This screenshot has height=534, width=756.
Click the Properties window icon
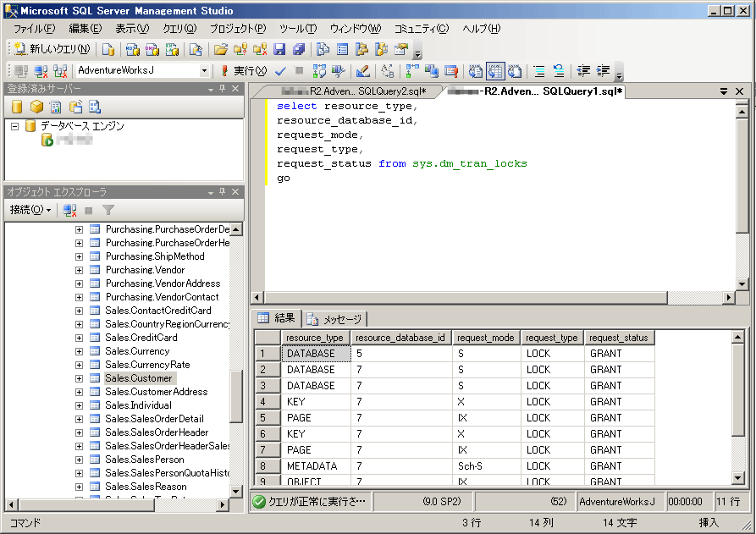click(401, 49)
